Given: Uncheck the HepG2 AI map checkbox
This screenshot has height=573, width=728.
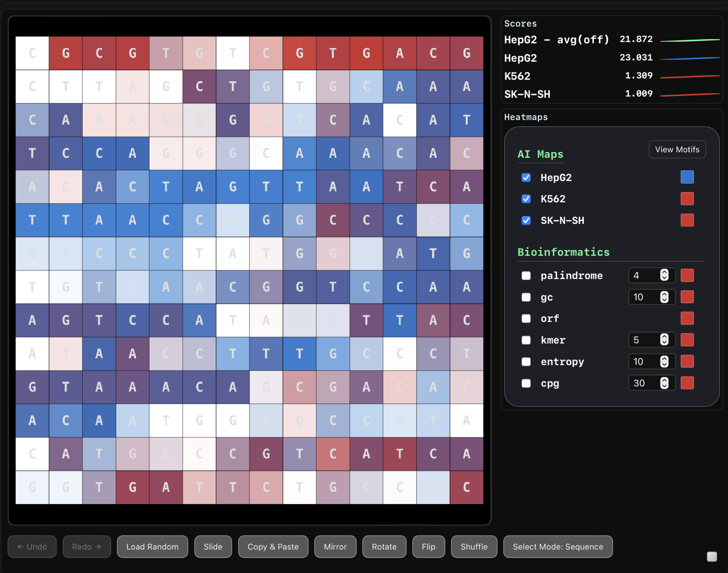Looking at the screenshot, I should [526, 178].
